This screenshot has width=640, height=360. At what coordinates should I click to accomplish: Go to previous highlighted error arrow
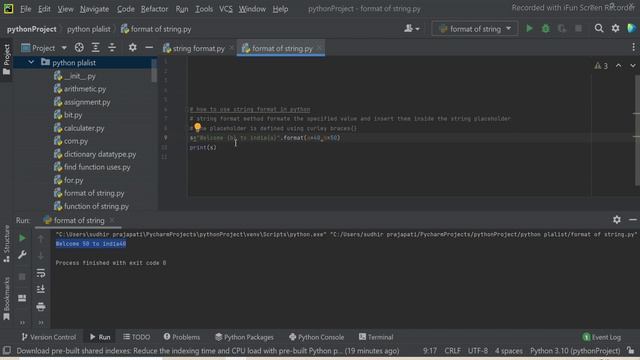pyautogui.click(x=619, y=66)
